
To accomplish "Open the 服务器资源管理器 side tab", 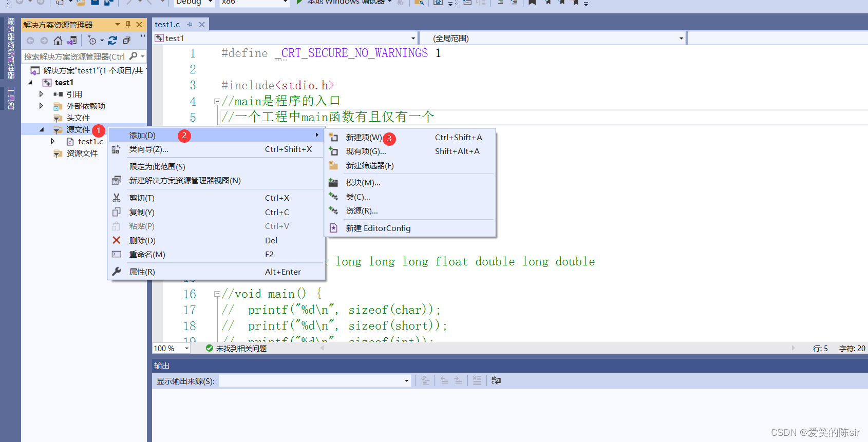I will pos(11,48).
